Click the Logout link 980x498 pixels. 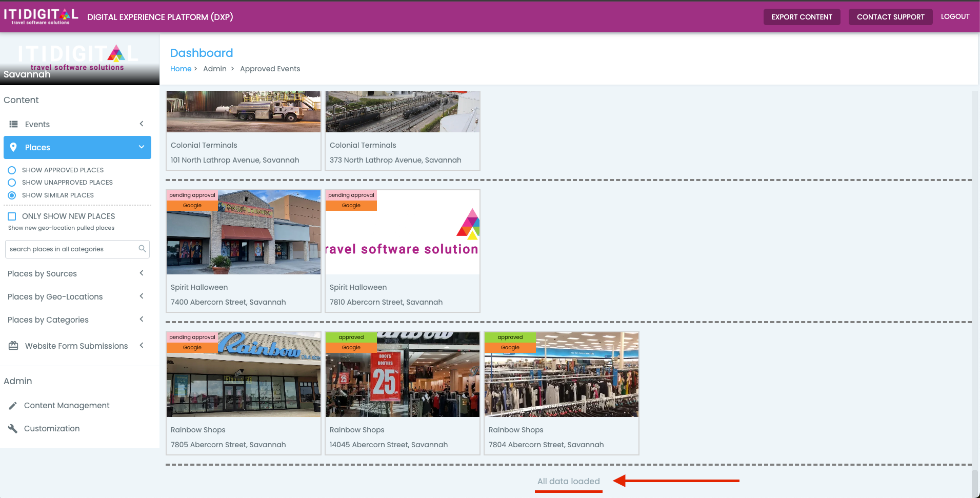click(x=955, y=16)
